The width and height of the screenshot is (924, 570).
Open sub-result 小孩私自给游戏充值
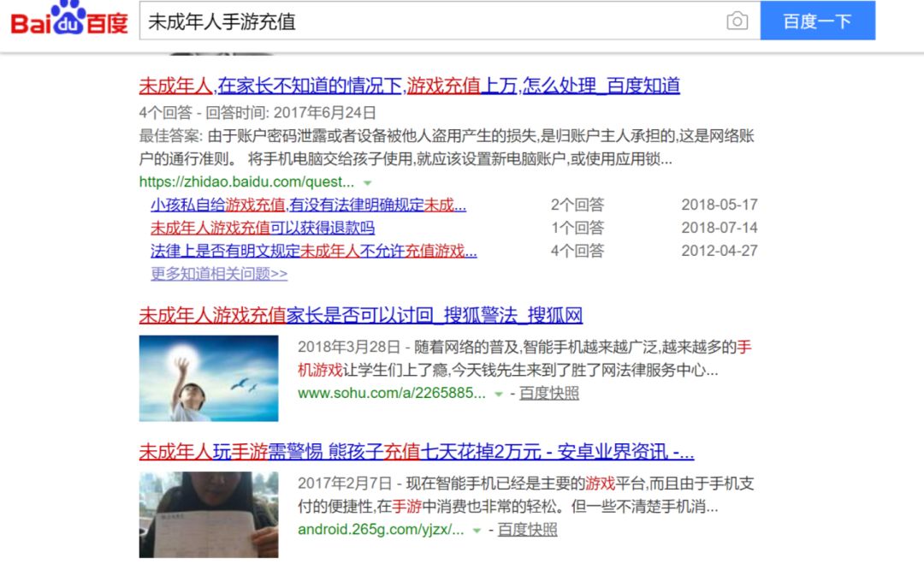pos(308,205)
